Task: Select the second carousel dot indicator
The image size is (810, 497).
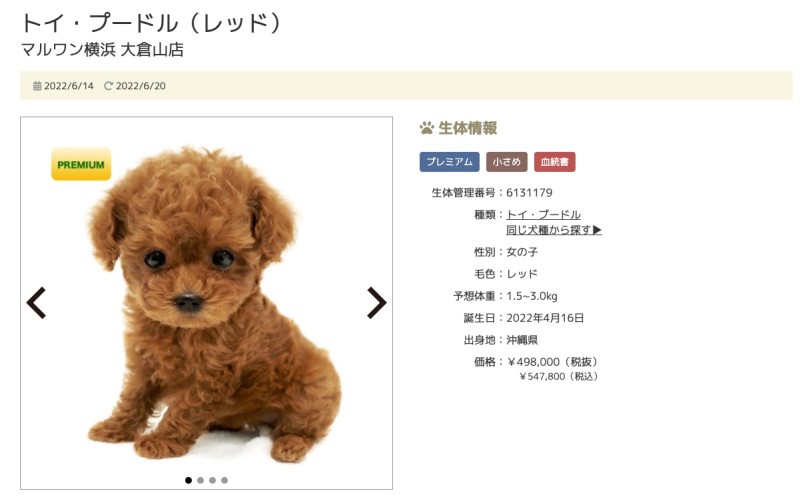Action: click(200, 480)
